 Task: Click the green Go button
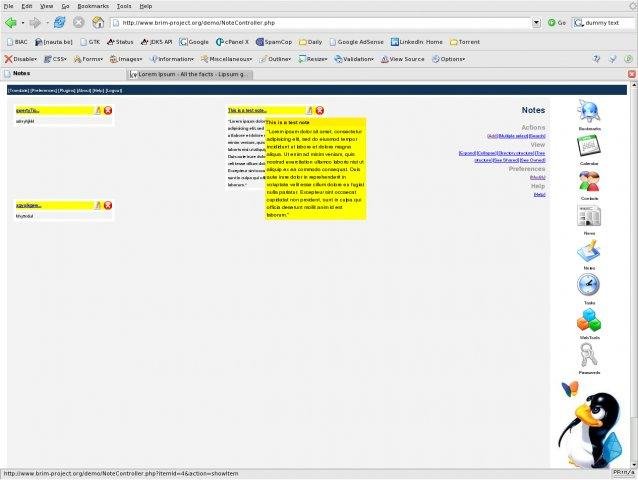557,23
